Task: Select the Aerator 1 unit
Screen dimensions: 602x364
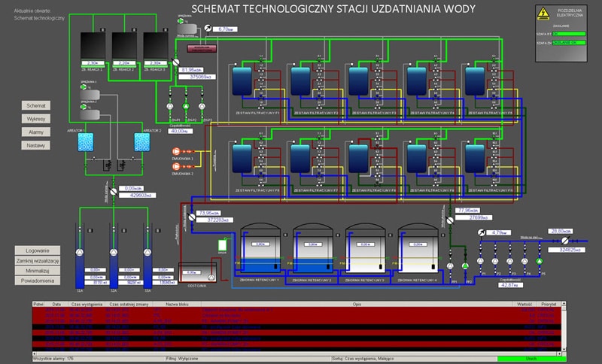Action: pyautogui.click(x=87, y=141)
